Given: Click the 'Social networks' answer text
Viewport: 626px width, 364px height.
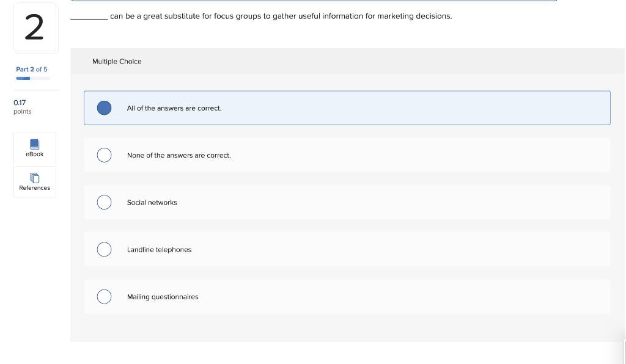Looking at the screenshot, I should tap(152, 203).
